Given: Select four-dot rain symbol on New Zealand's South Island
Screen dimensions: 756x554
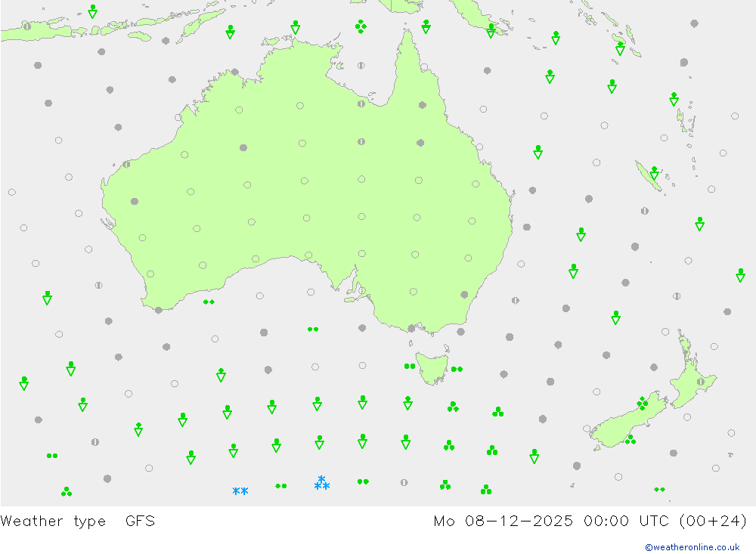Looking at the screenshot, I should tap(642, 402).
